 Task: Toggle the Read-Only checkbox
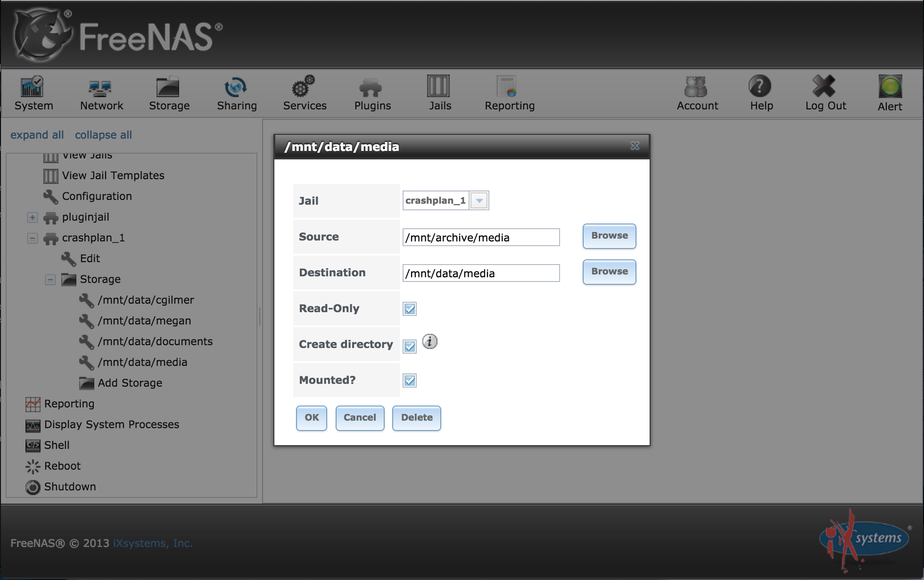(410, 308)
